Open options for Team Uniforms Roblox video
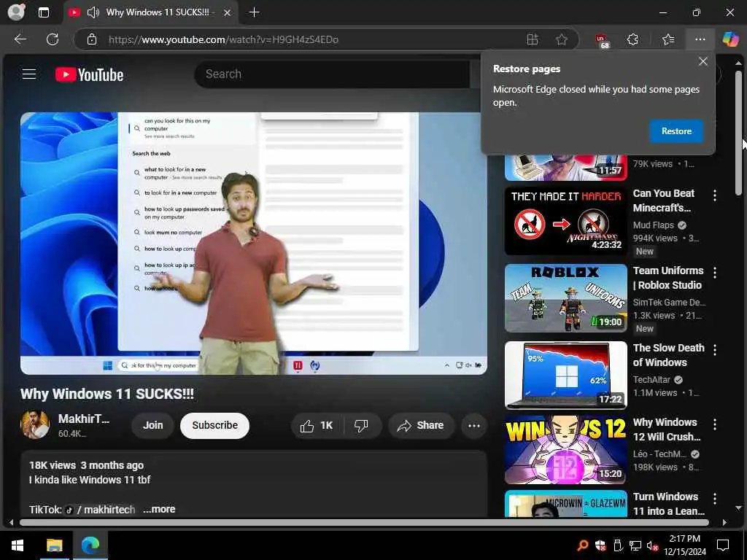Image resolution: width=747 pixels, height=560 pixels. click(715, 273)
